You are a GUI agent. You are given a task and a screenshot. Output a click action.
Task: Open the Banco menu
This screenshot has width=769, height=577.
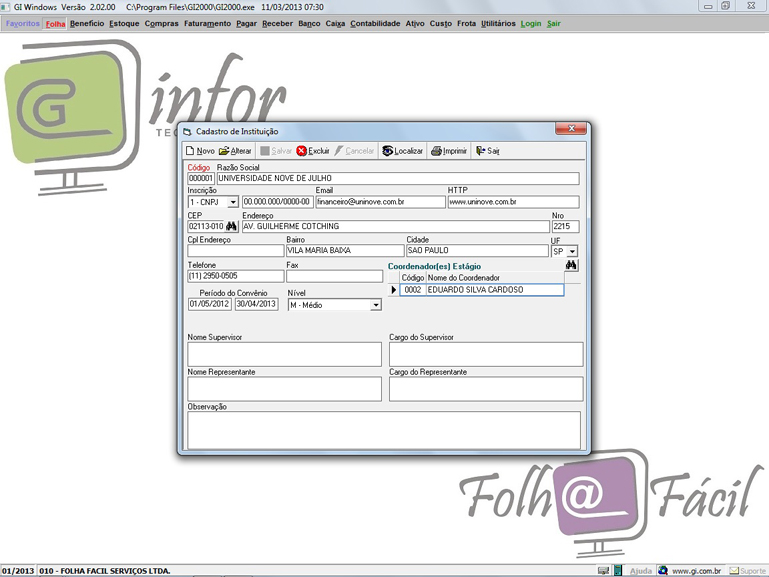309,24
